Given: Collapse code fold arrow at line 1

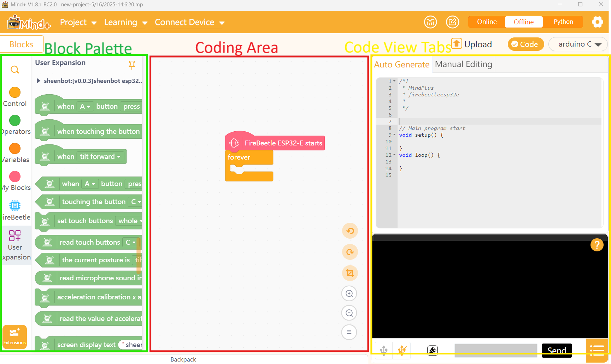Looking at the screenshot, I should pyautogui.click(x=394, y=81).
